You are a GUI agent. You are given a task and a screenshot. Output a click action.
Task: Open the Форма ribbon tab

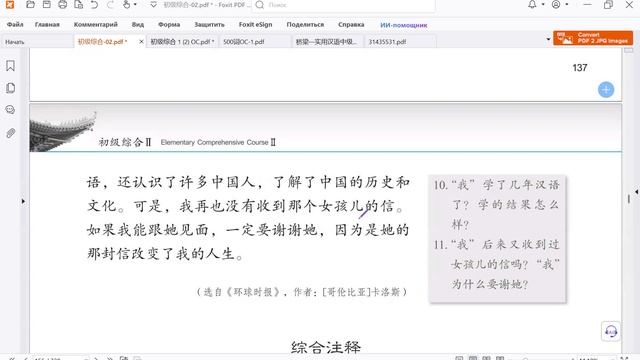click(169, 24)
